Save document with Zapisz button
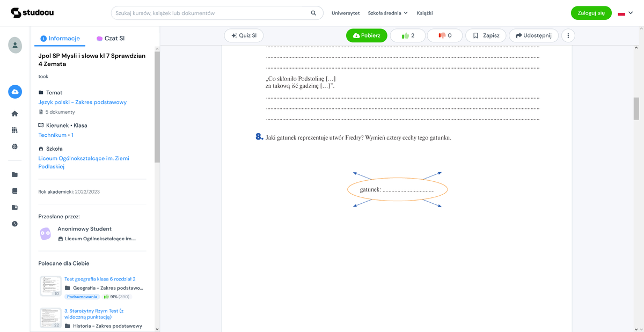 tap(486, 35)
